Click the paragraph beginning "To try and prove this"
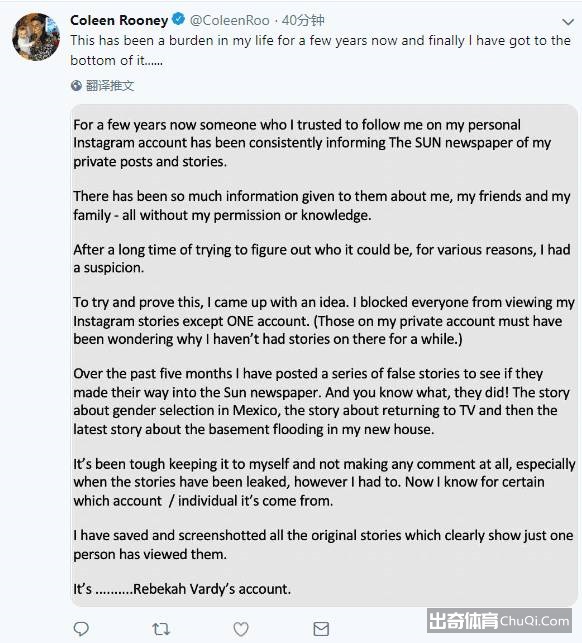582x643 pixels. pyautogui.click(x=324, y=321)
